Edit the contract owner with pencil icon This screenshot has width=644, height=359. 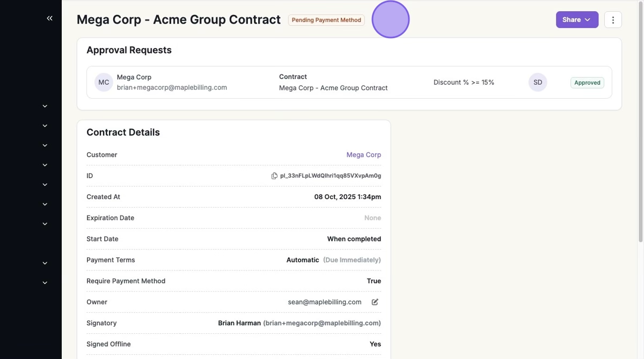[x=375, y=302]
